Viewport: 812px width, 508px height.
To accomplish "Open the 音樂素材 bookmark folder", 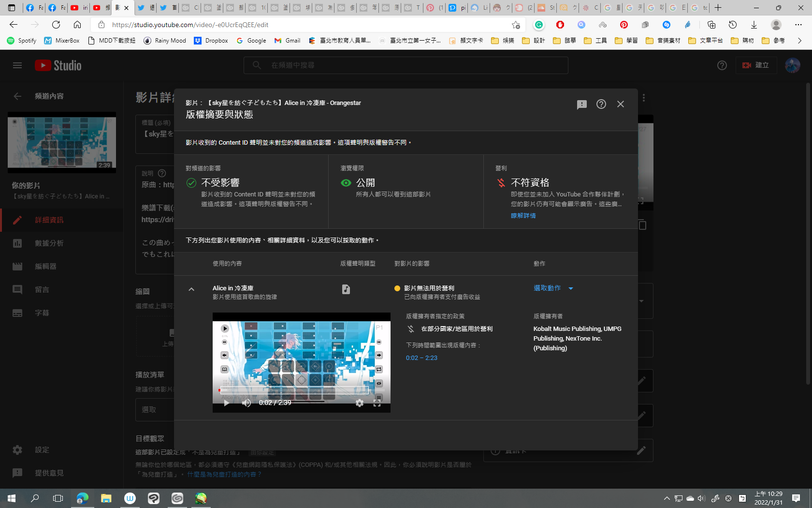I will point(663,41).
